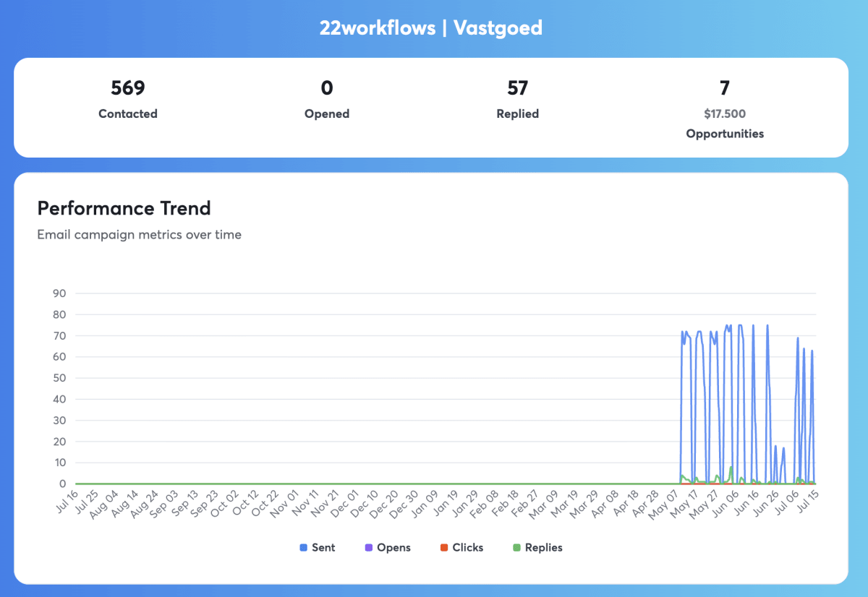
Task: Click the Email campaign metrics over time subtitle
Action: click(x=140, y=234)
